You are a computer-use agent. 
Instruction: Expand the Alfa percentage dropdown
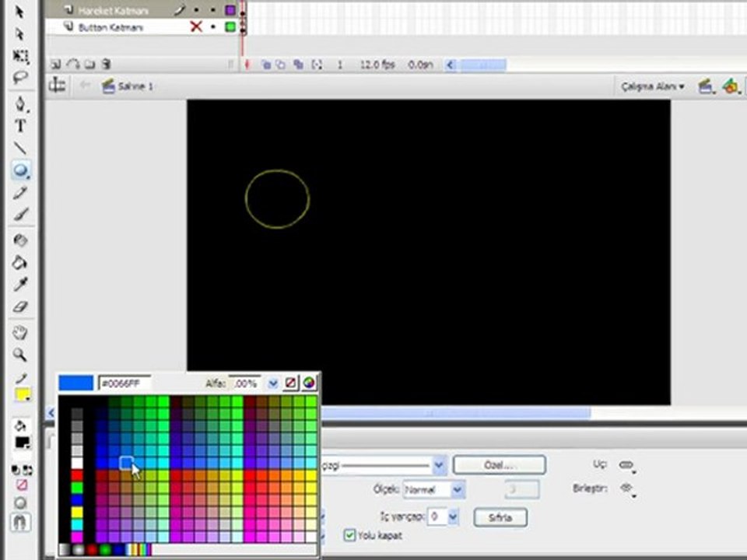pos(273,383)
